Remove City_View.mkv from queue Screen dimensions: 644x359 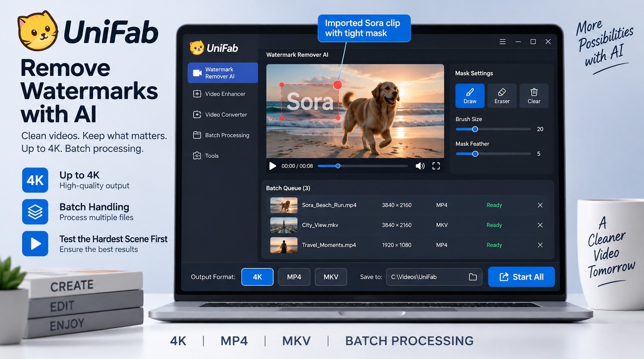tap(540, 225)
